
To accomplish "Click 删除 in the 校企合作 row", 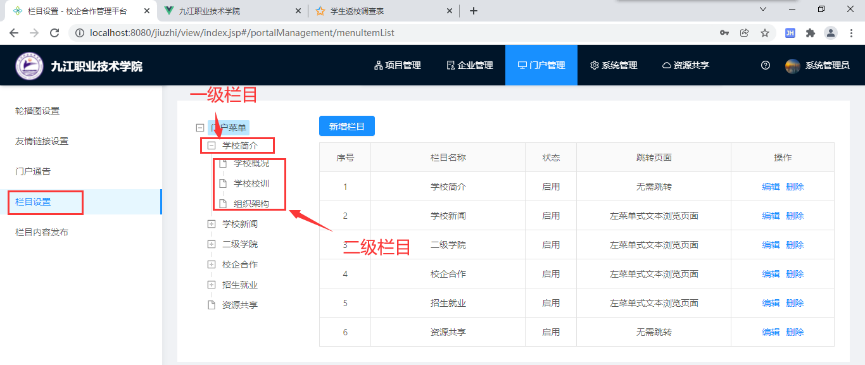I will tap(795, 274).
